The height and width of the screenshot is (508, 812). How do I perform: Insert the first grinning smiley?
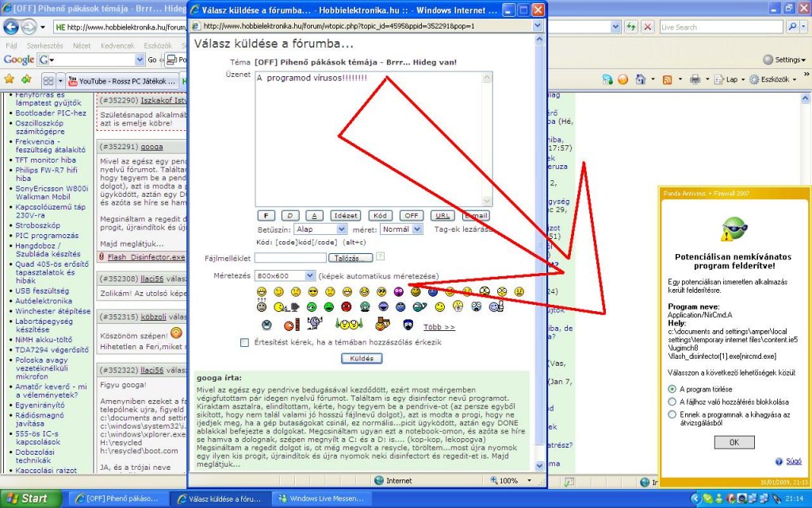[262, 292]
